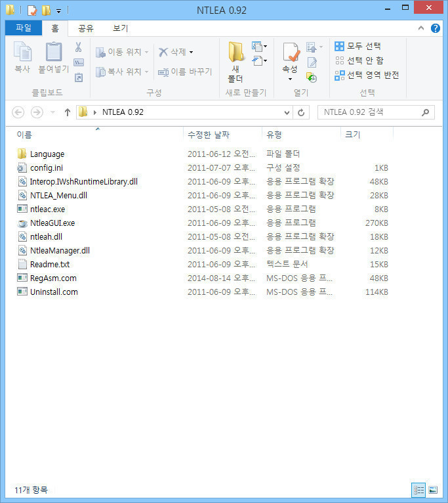
Task: Switch to Large icons view in status bar
Action: [x=433, y=490]
